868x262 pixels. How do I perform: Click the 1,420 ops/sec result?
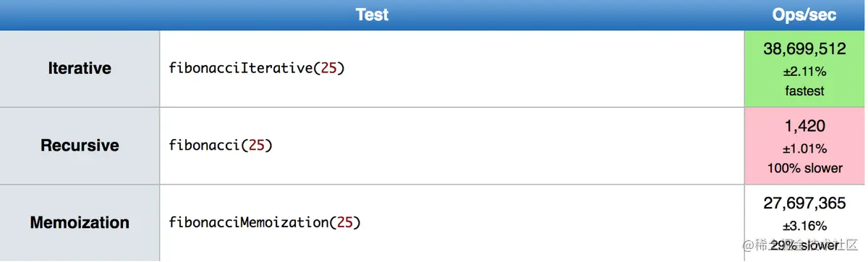pyautogui.click(x=804, y=126)
